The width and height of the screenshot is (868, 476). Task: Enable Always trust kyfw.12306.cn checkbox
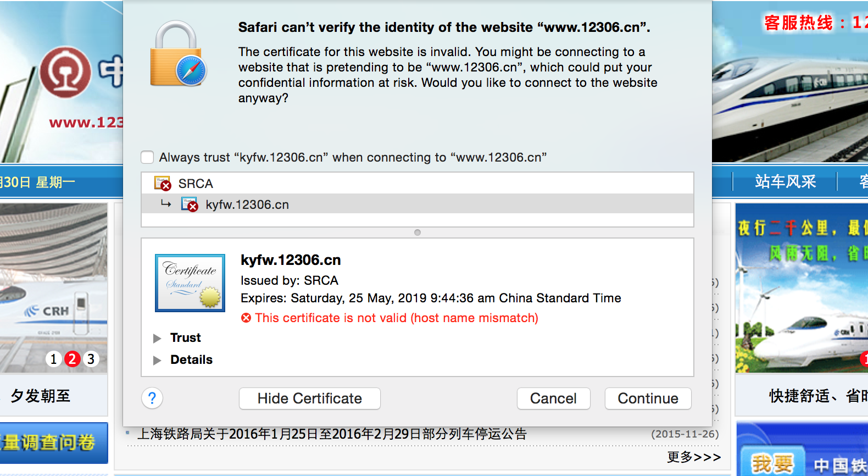click(147, 157)
